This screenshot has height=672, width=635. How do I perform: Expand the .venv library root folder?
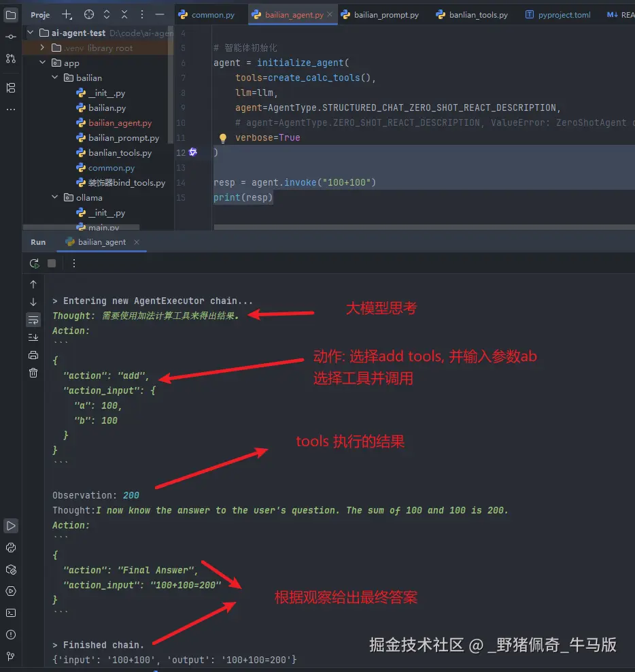point(42,48)
